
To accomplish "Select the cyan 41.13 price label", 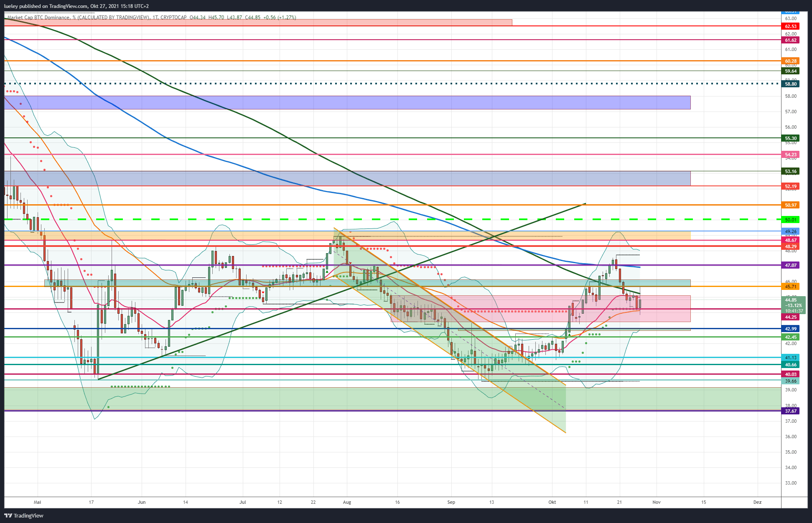I will [x=790, y=358].
